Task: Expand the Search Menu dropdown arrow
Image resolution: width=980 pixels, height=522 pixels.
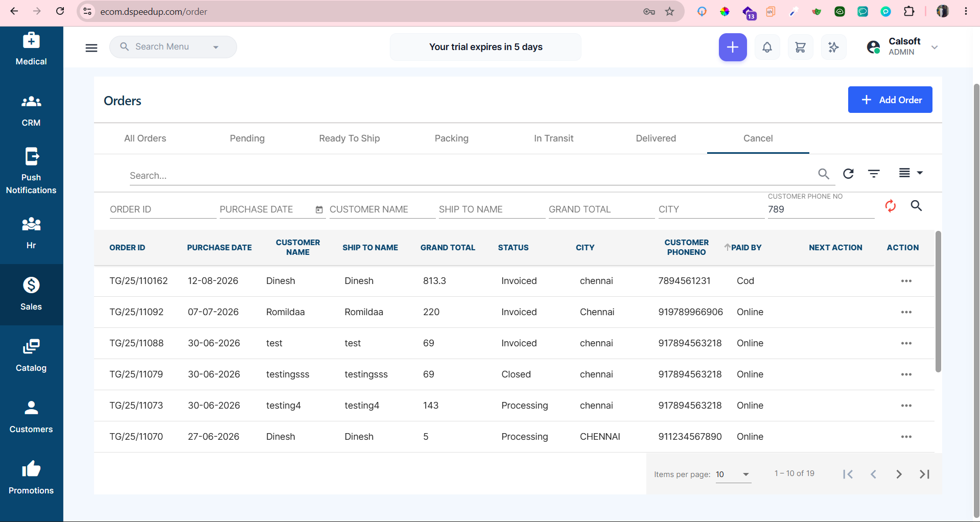Action: point(216,47)
